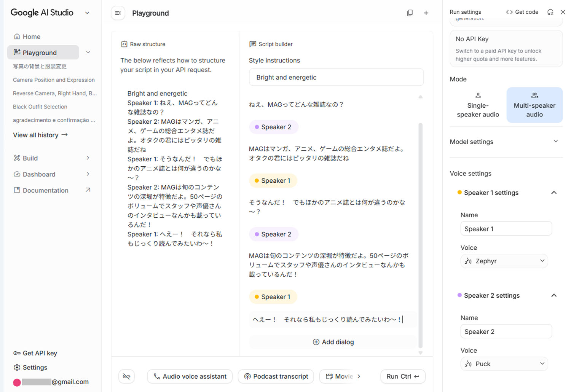Screen dimensions: 571x392
Task: Click the Style instructions text field
Action: click(x=336, y=77)
